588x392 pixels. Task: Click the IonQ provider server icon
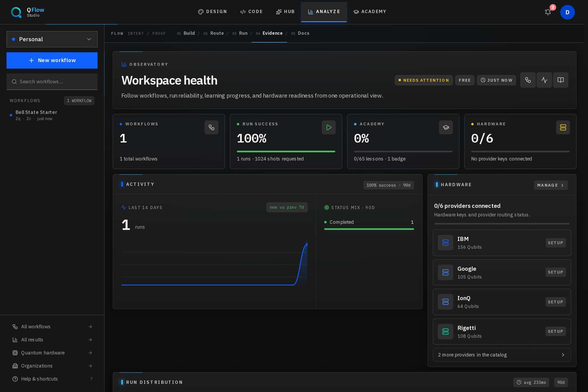point(445,302)
